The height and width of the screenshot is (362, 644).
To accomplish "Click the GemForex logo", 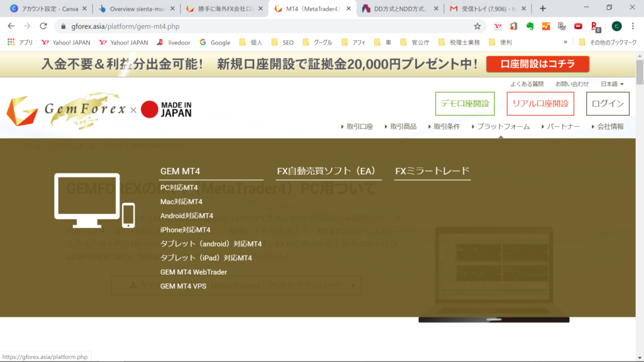I will click(63, 111).
